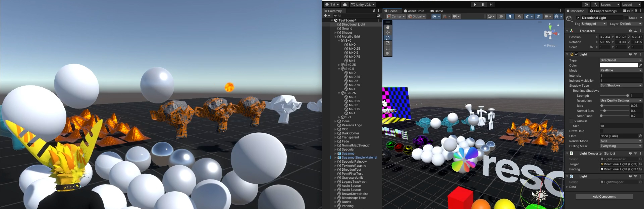Select the Rect transform tool
This screenshot has width=644, height=209.
387,49
